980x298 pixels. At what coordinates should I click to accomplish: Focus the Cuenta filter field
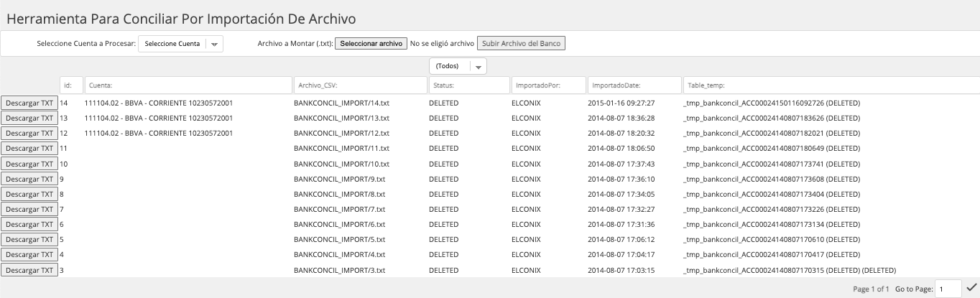tap(188, 85)
